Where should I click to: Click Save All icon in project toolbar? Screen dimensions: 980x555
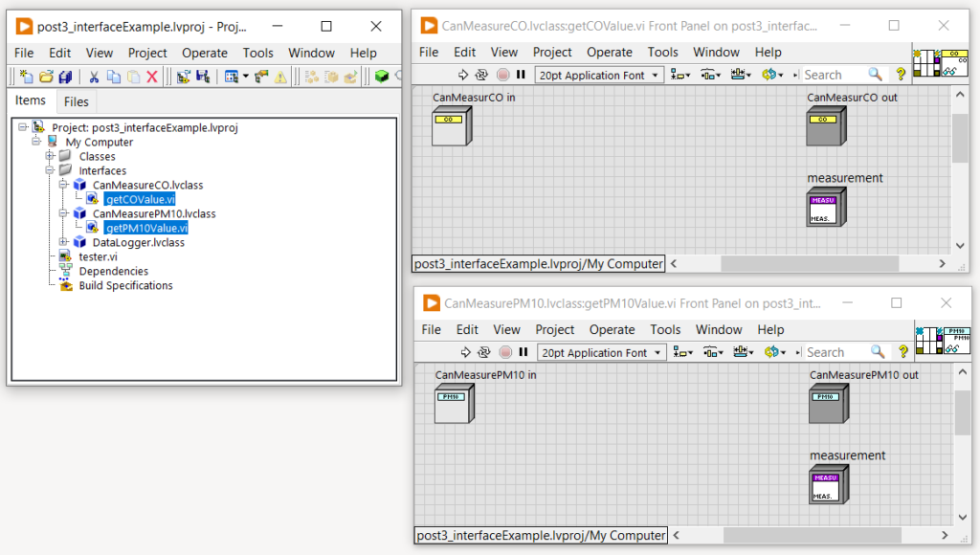coord(65,77)
